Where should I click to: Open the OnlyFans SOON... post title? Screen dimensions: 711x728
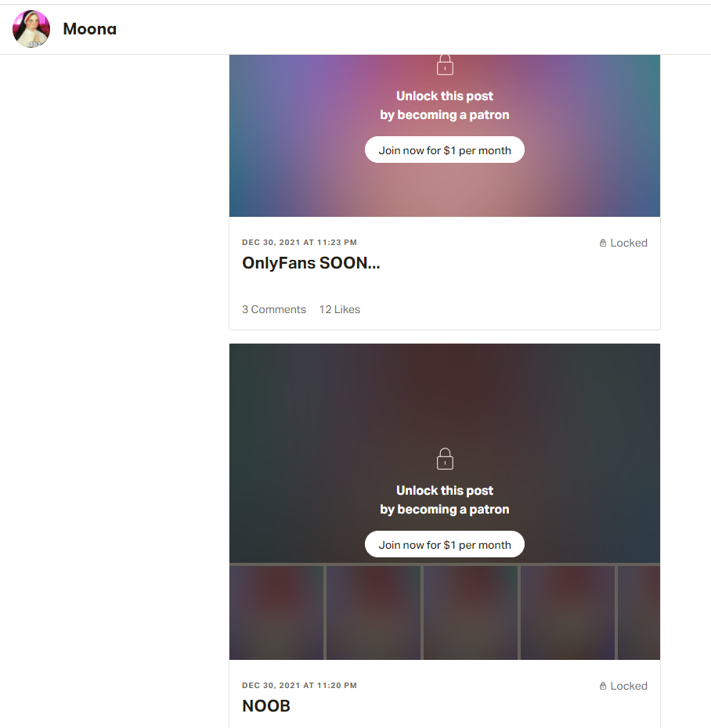311,263
